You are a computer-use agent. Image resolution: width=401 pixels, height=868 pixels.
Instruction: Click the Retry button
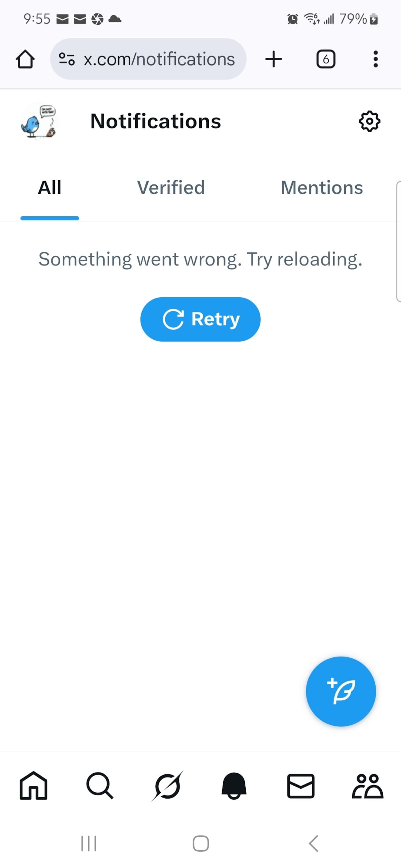click(200, 319)
